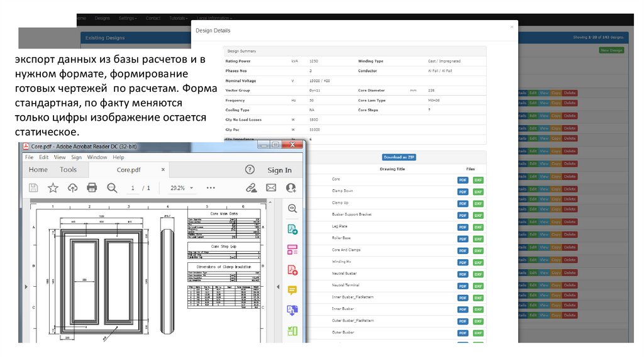Download the Leg Plate DXF file

[478, 227]
